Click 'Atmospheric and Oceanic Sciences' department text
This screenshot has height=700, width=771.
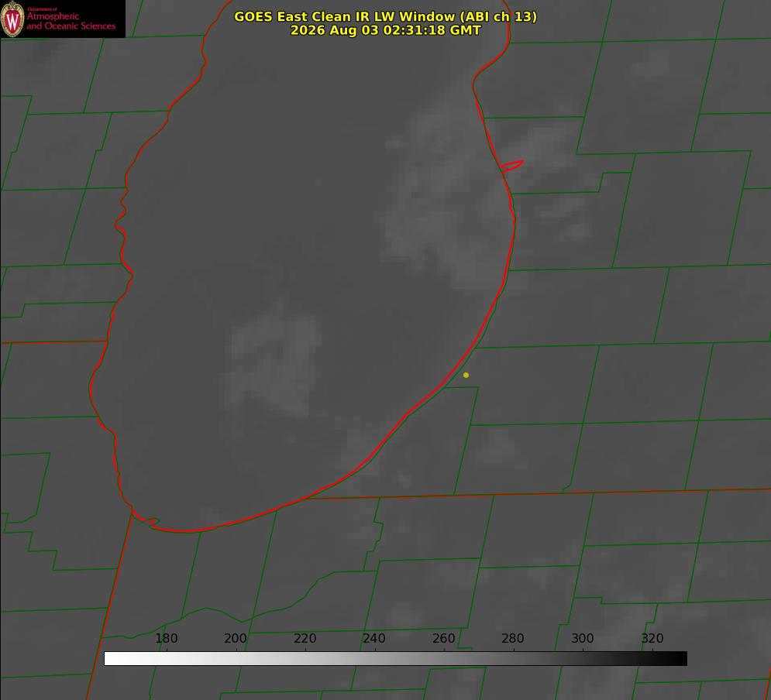point(71,21)
